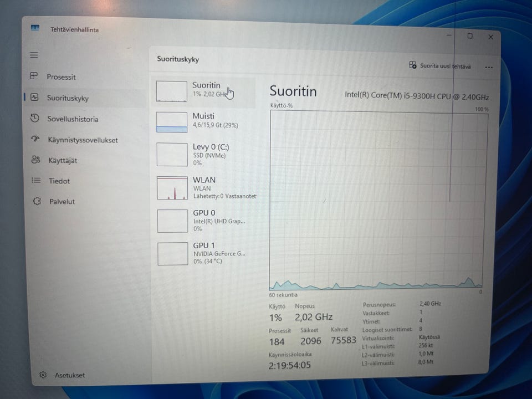The height and width of the screenshot is (399, 532).
Task: Click the Käynnissäoloaika label
Action: tap(290, 354)
